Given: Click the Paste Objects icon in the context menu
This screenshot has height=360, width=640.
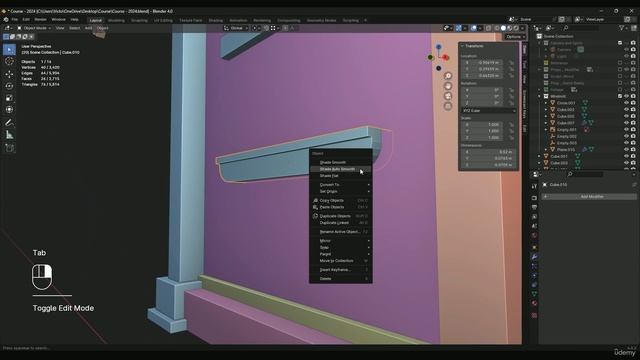Looking at the screenshot, I should [315, 207].
